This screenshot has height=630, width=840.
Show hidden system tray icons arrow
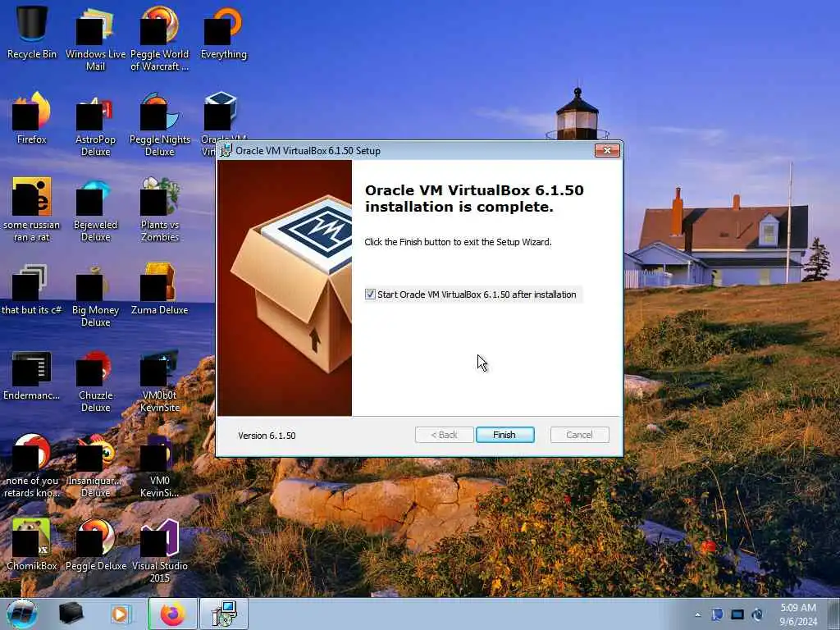click(697, 614)
